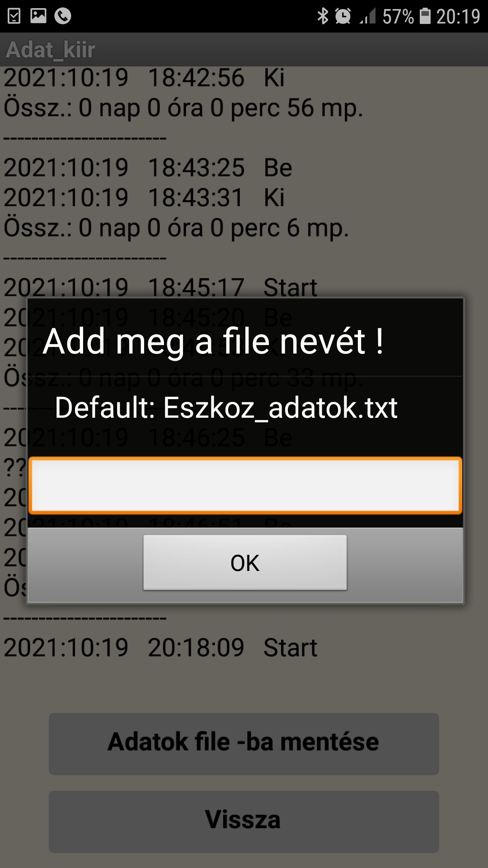The image size is (488, 868).
Task: Tap the Adat_kiir app title
Action: point(51,50)
